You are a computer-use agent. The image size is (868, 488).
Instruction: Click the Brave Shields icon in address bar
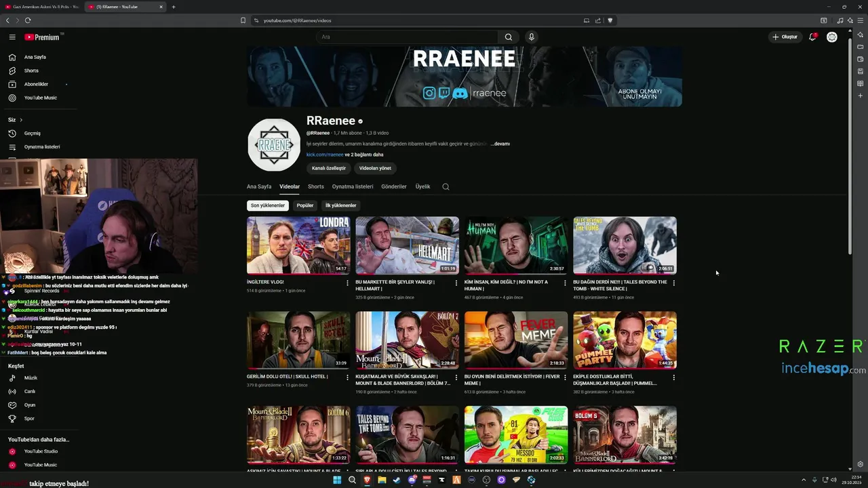pyautogui.click(x=610, y=20)
